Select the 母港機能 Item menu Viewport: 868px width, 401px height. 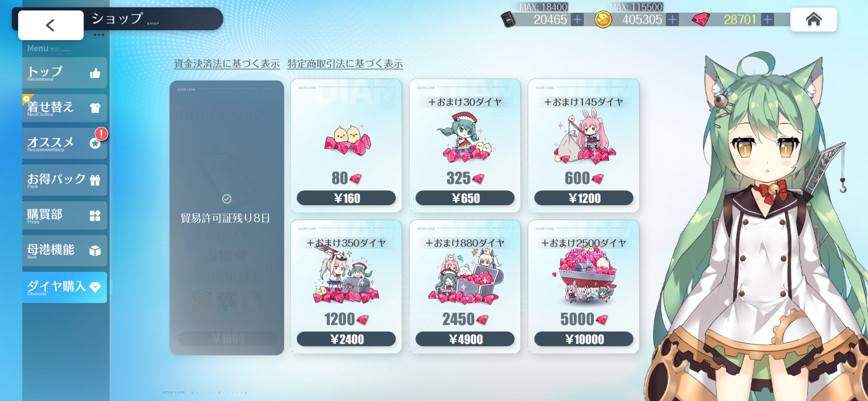point(65,251)
